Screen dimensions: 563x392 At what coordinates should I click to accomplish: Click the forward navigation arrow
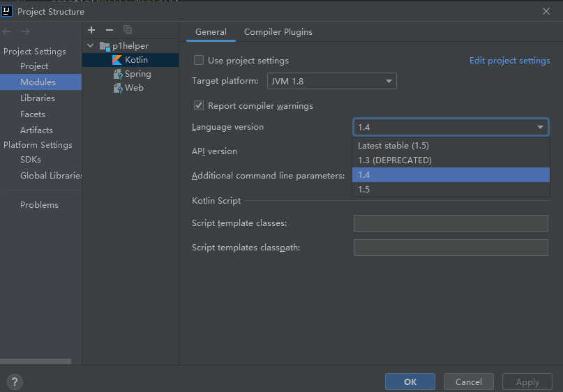coord(25,31)
